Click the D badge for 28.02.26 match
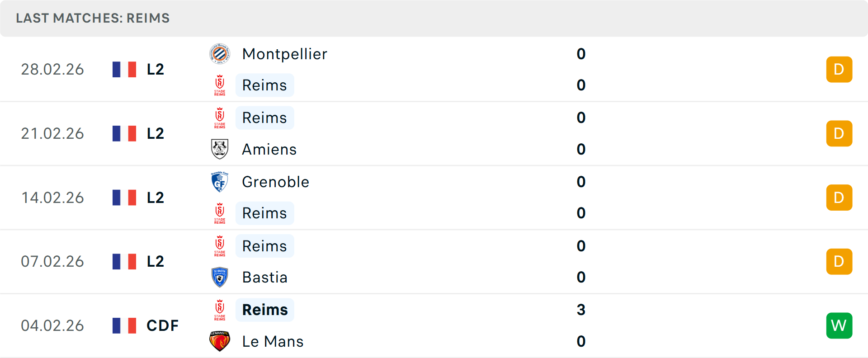The height and width of the screenshot is (358, 868). coord(839,69)
